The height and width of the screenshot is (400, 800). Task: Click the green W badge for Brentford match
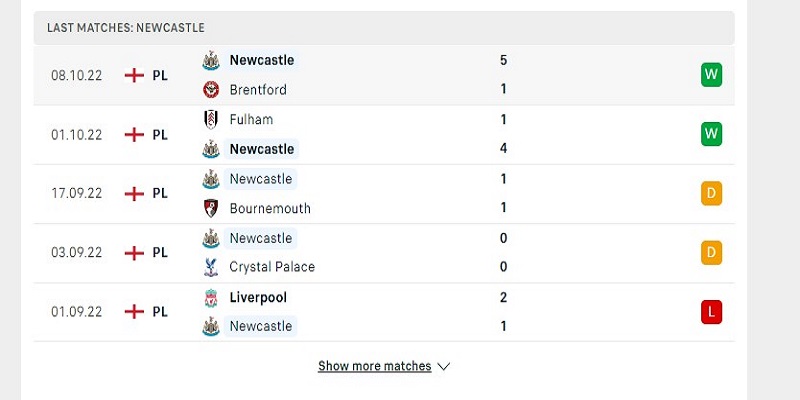pos(711,75)
